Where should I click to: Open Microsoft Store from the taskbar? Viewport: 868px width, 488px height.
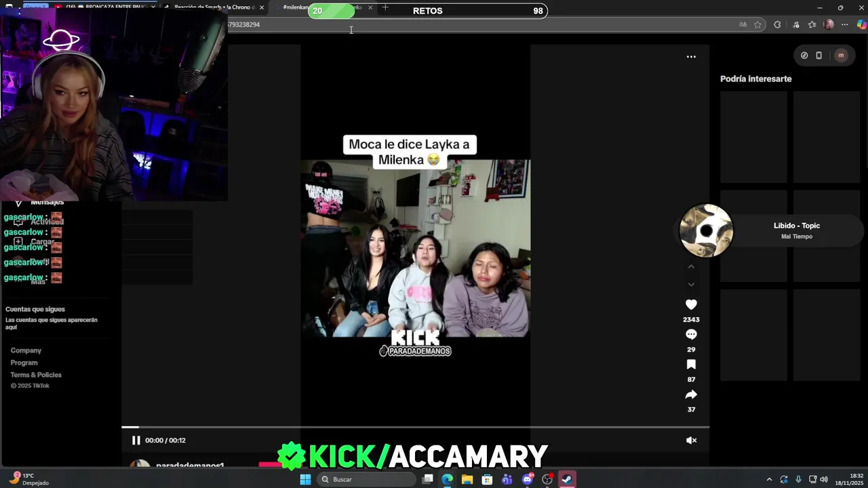487,479
